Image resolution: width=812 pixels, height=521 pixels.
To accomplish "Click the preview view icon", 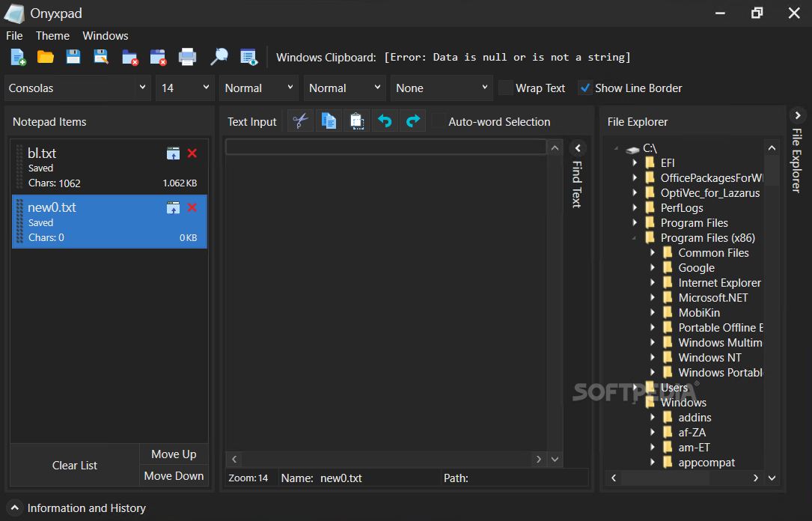I will click(249, 57).
